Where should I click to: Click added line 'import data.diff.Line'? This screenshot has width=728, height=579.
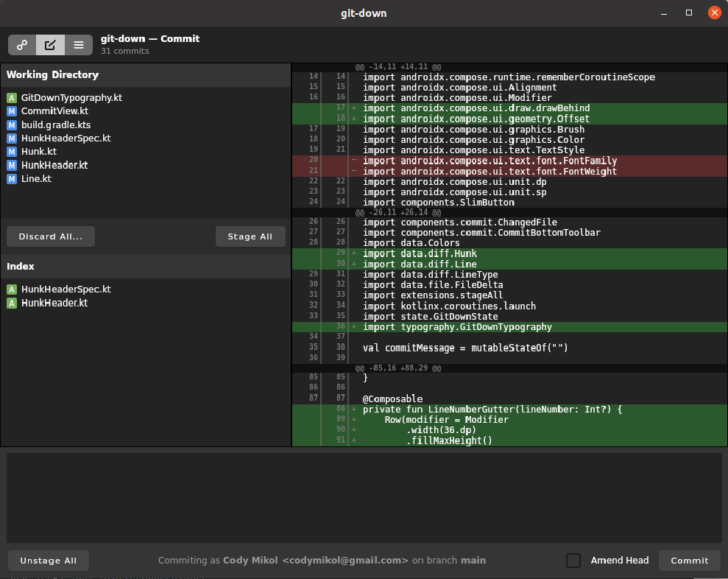pos(509,264)
